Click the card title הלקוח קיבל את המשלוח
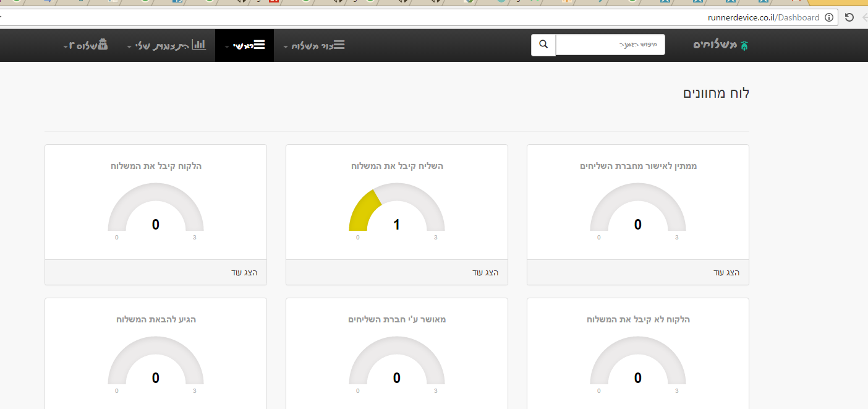 pos(156,166)
